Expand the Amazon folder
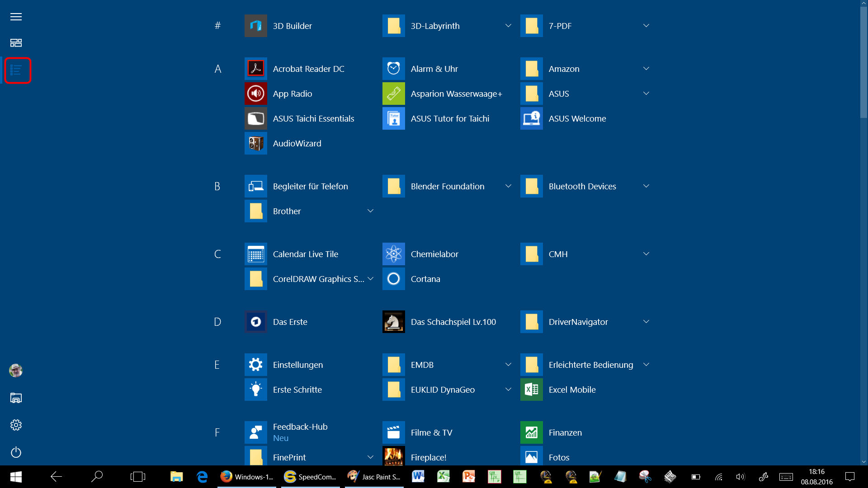This screenshot has width=868, height=488. click(x=646, y=69)
